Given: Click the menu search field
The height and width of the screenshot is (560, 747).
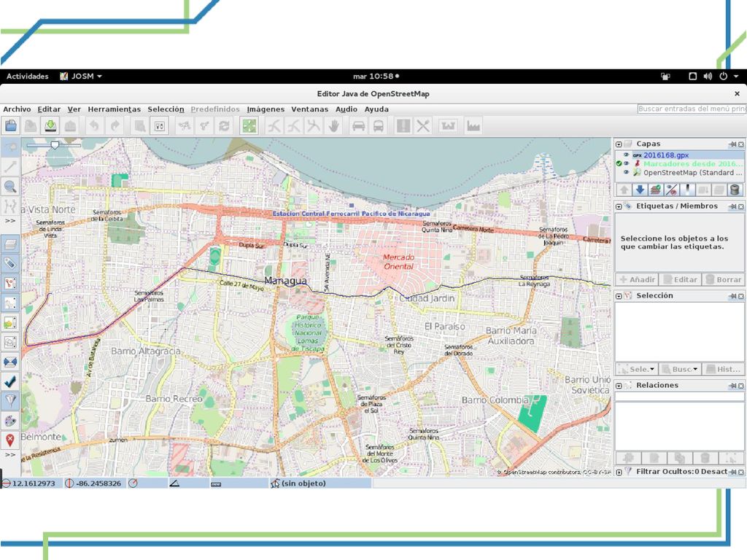Looking at the screenshot, I should click(x=692, y=109).
